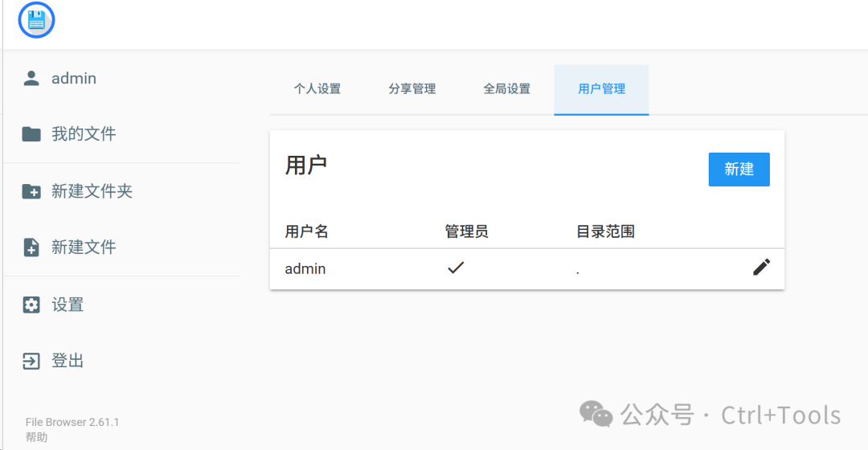
Task: Click the logout arrow icon
Action: [31, 361]
